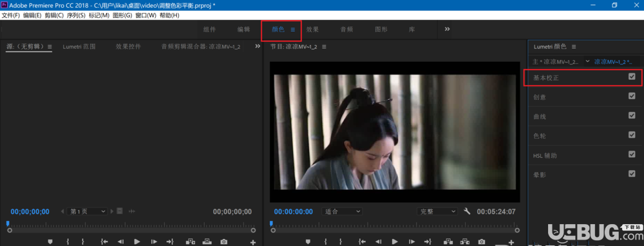
Task: Open Source panel 源 menu icon
Action: click(50, 47)
